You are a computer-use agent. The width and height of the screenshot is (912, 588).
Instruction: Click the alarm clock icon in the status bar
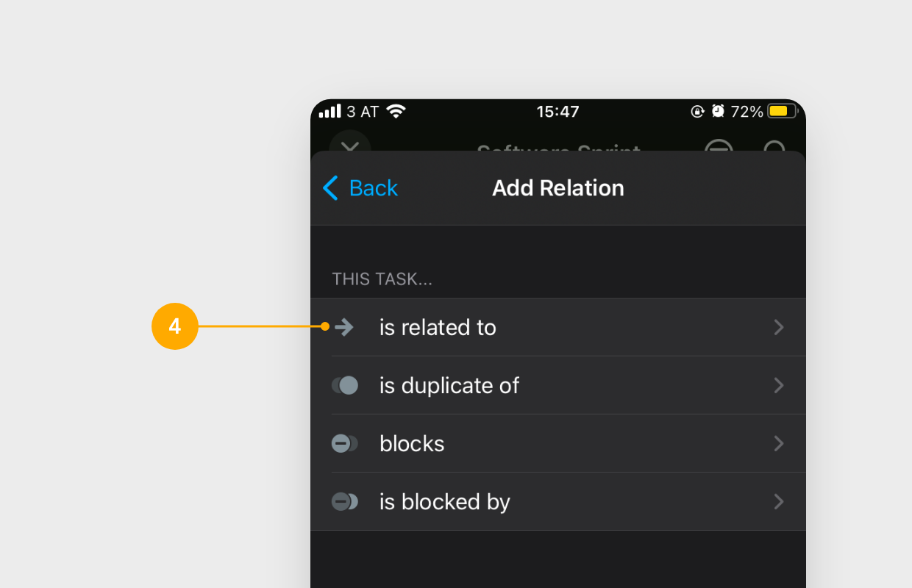(x=718, y=111)
